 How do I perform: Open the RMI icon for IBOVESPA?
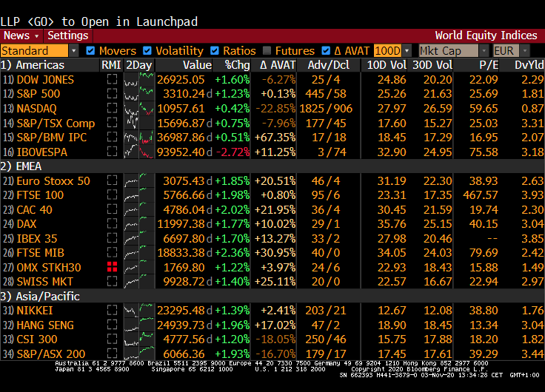pos(112,152)
